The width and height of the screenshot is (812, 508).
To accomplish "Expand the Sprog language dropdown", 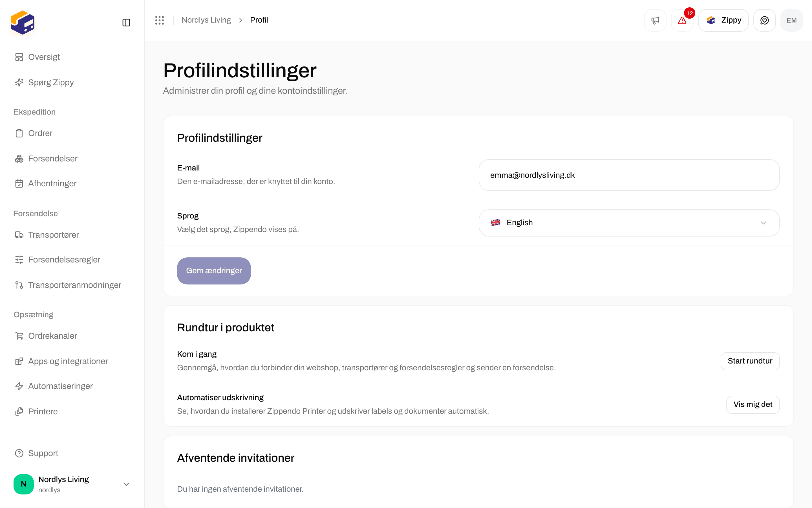I will 629,223.
